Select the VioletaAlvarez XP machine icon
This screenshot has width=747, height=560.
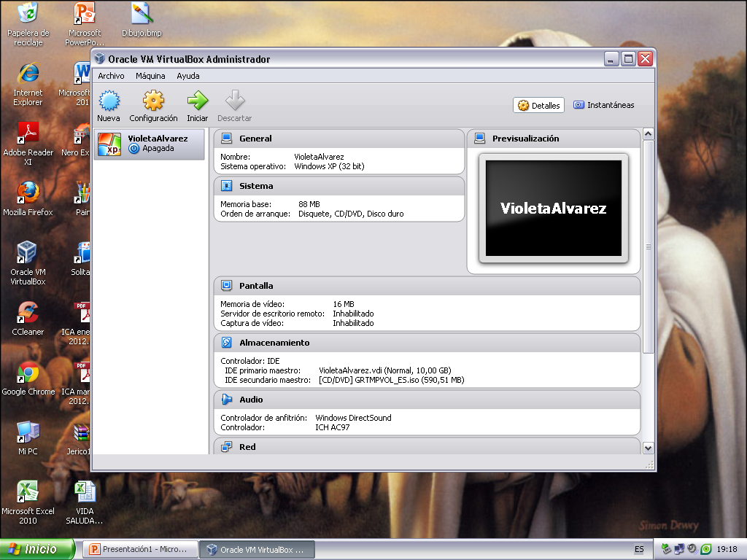pyautogui.click(x=109, y=144)
